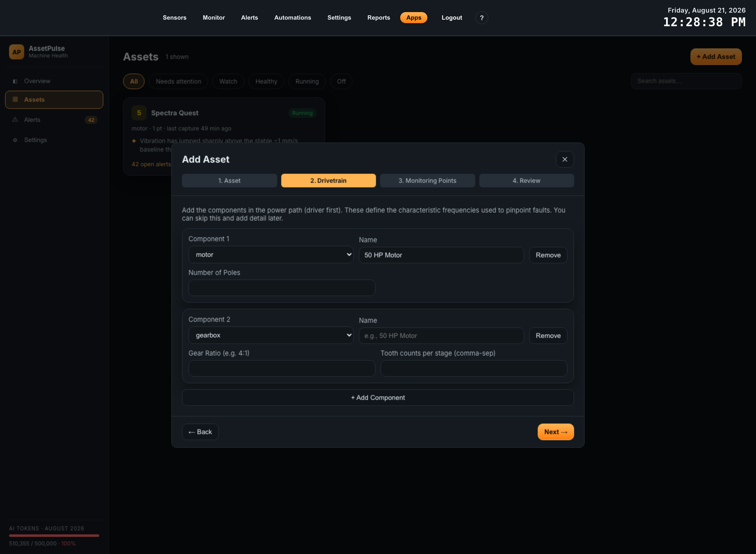Image resolution: width=756 pixels, height=554 pixels.
Task: Select the Needs attention filter chip
Action: pyautogui.click(x=178, y=82)
